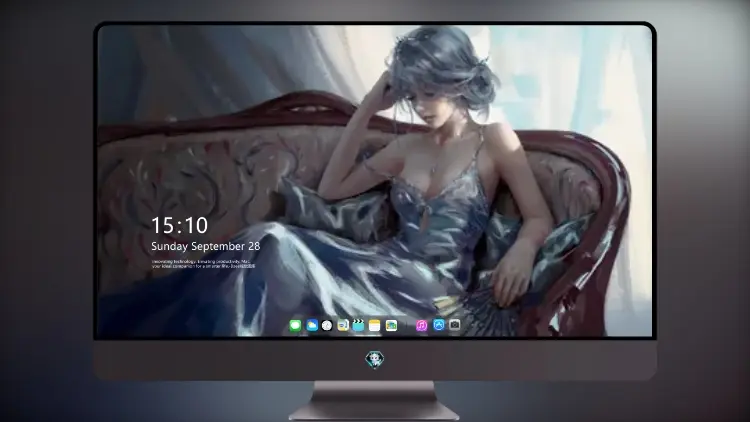Viewport: 750px width, 422px height.
Task: Open the Notes app in dock
Action: (x=375, y=326)
